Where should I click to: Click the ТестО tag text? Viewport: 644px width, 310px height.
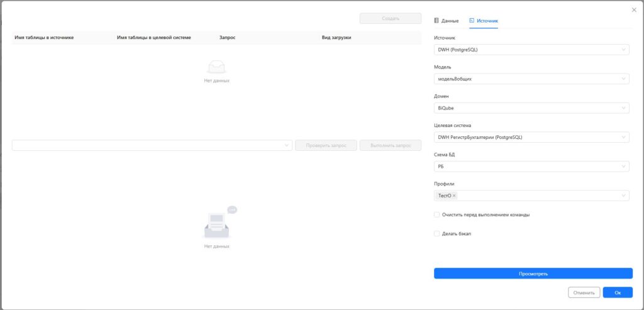point(445,196)
